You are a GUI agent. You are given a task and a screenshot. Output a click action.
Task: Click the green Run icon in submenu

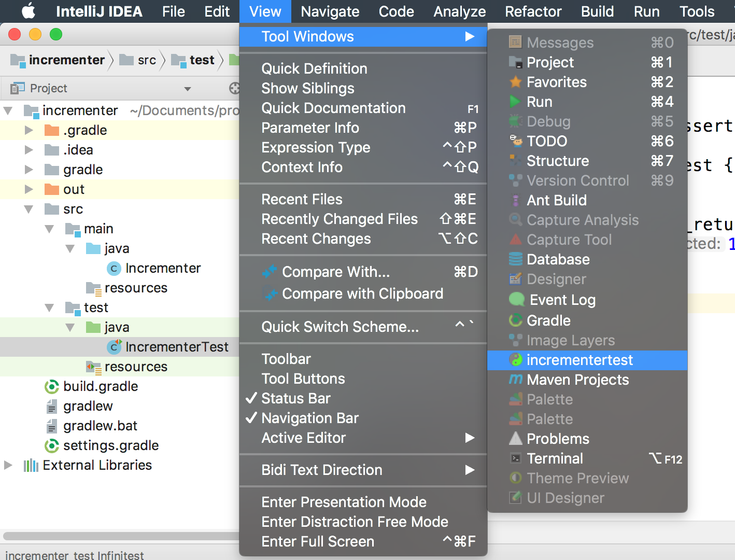click(515, 102)
